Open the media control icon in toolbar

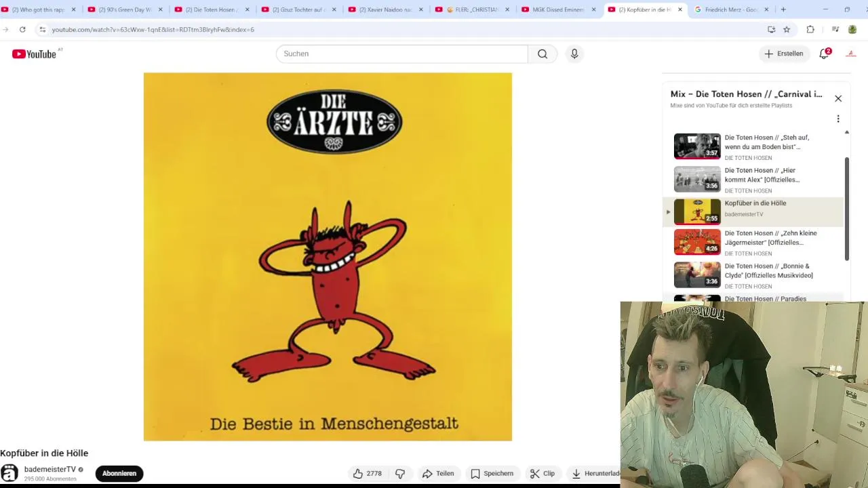tap(835, 30)
